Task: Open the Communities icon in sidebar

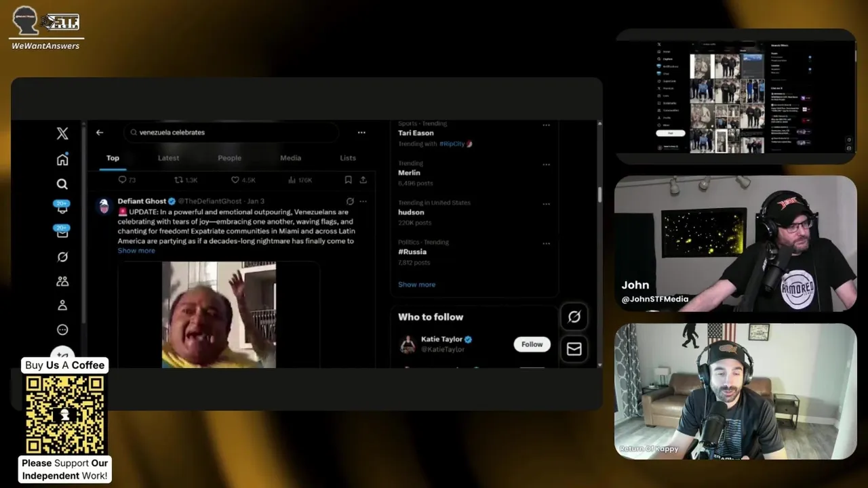Action: 62,281
